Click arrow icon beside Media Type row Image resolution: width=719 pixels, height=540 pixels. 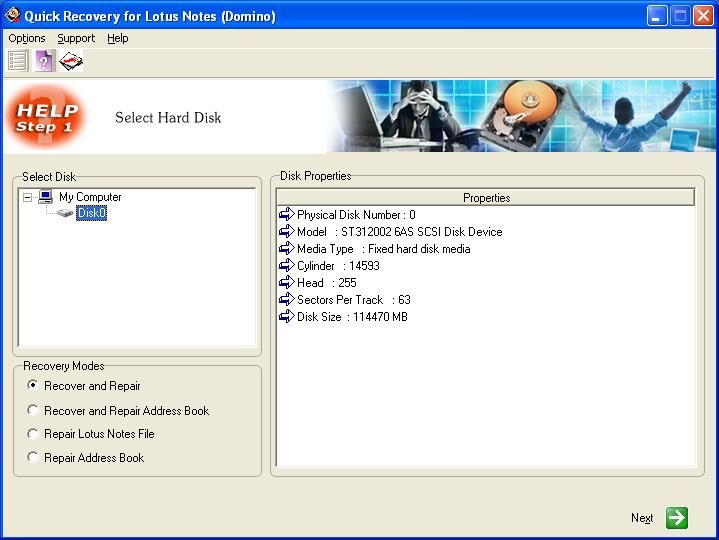pos(287,248)
